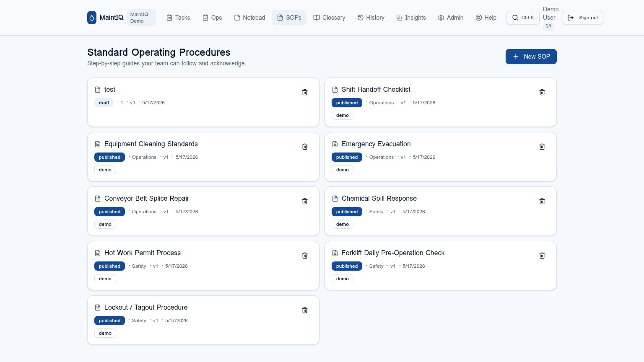Delete the test SOP via trash icon
Screen dimensions: 644x362
click(x=305, y=92)
